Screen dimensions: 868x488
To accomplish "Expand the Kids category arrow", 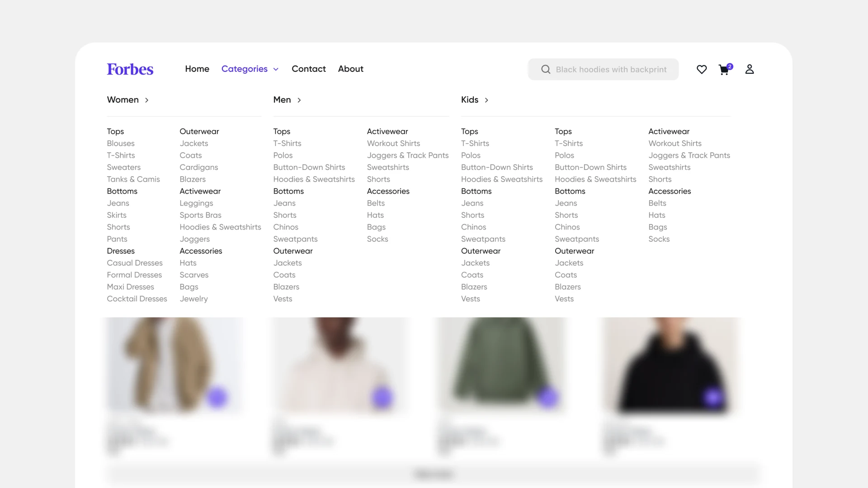I will point(486,100).
